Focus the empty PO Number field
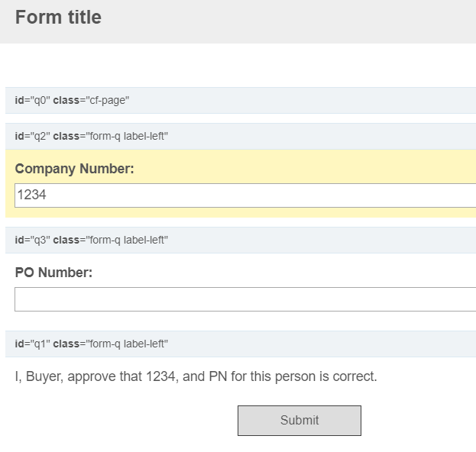 245,299
